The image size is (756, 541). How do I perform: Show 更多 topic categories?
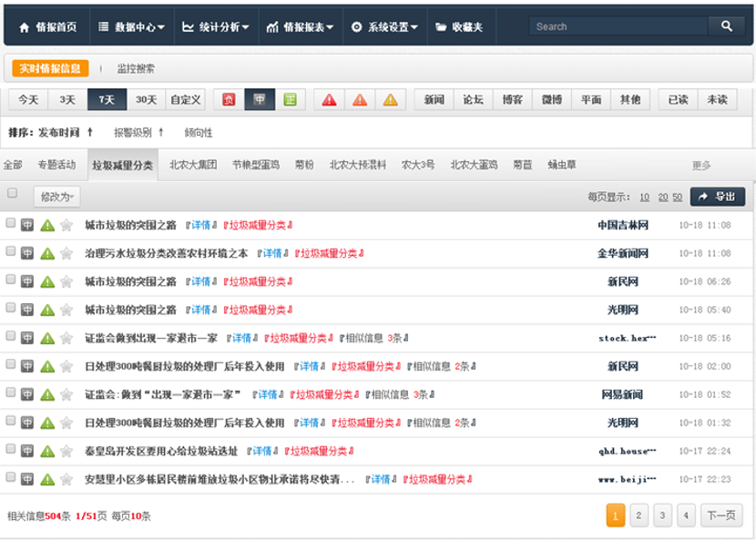(701, 166)
